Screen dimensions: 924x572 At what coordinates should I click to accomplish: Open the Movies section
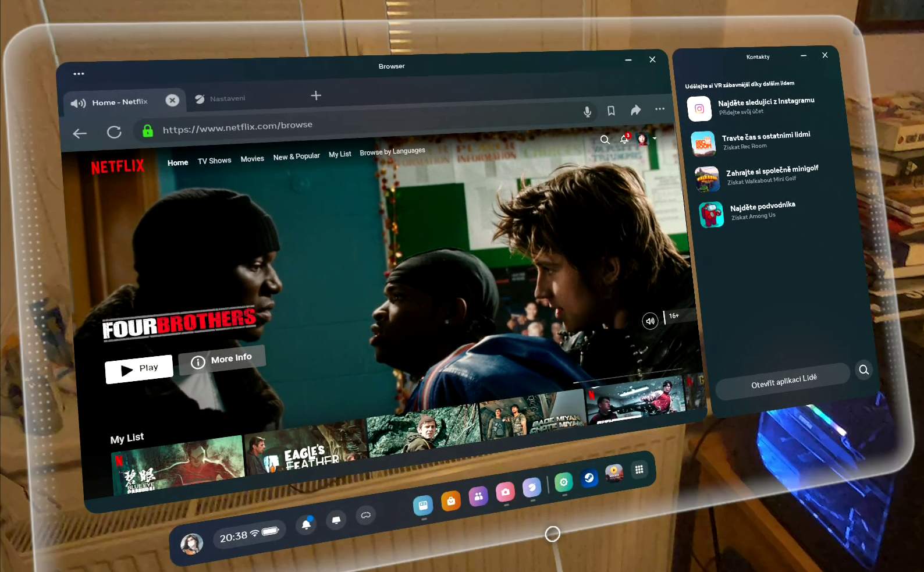point(252,159)
